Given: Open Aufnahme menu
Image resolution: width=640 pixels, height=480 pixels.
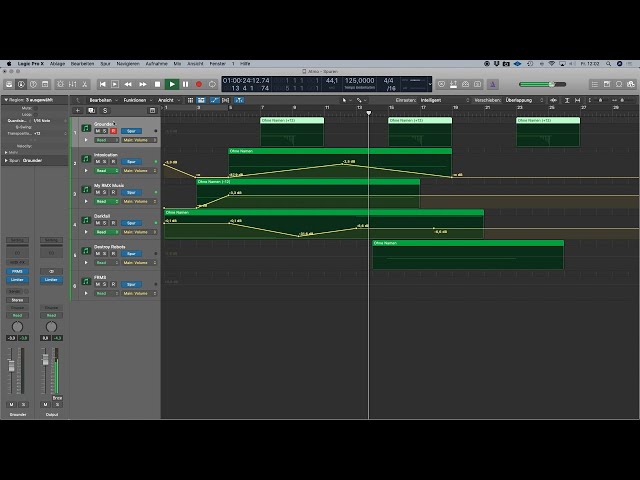Looking at the screenshot, I should (157, 64).
